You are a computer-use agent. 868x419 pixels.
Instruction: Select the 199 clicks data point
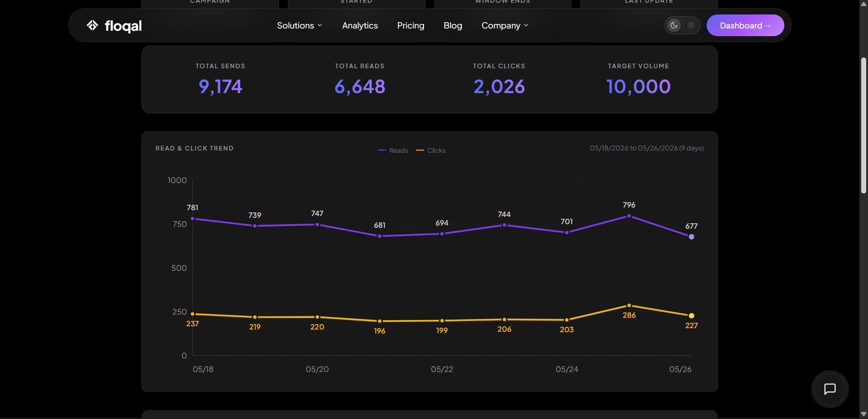click(x=442, y=321)
